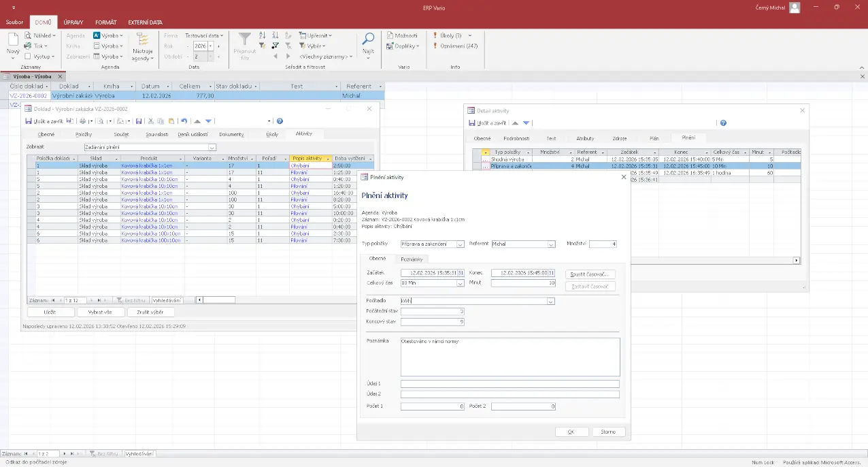The height and width of the screenshot is (467, 868).
Task: Click the cut scissors icon in Doklad toolbar
Action: point(150,121)
